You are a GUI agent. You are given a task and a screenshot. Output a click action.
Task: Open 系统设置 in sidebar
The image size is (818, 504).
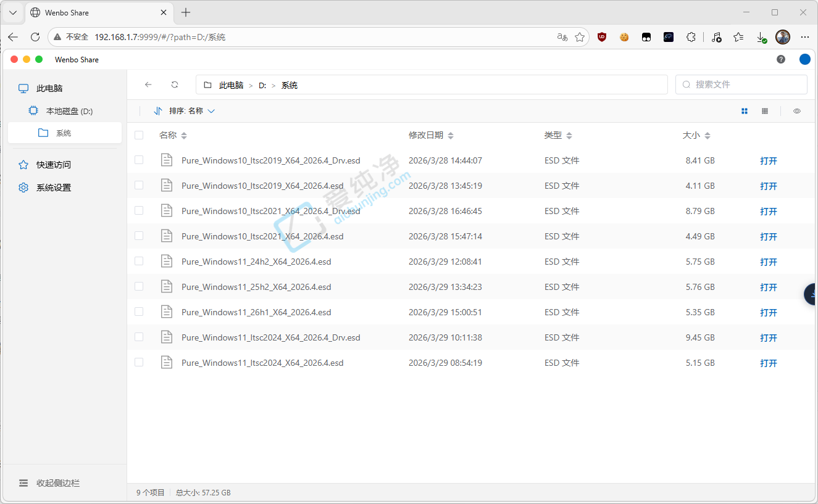65,188
